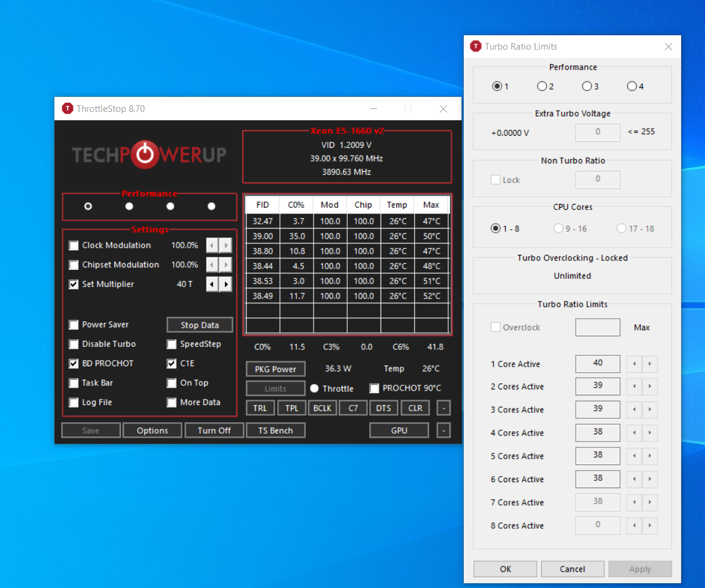Screen dimensions: 705x588
Task: Click the DTS button
Action: coord(384,408)
